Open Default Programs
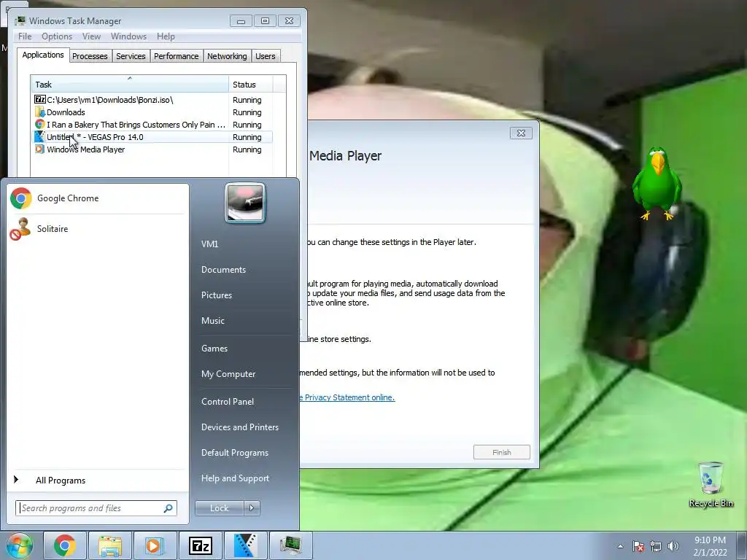 (235, 453)
